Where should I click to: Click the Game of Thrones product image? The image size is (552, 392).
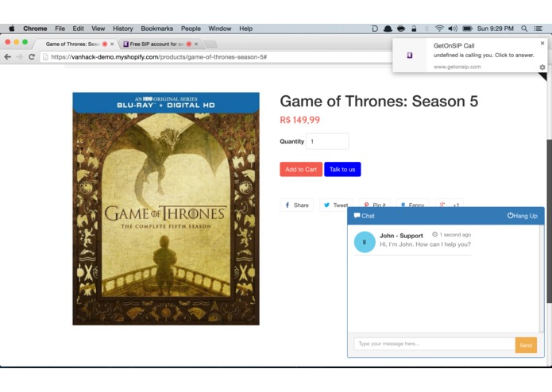[166, 209]
